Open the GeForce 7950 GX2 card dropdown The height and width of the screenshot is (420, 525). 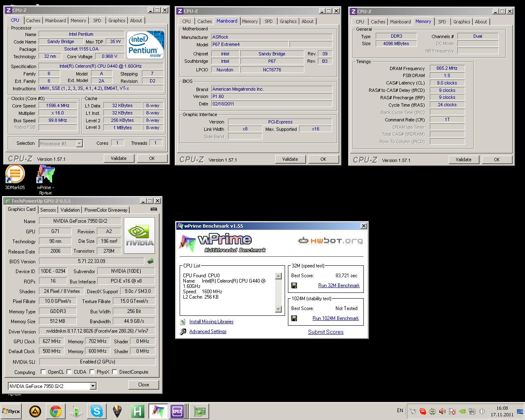click(93, 386)
